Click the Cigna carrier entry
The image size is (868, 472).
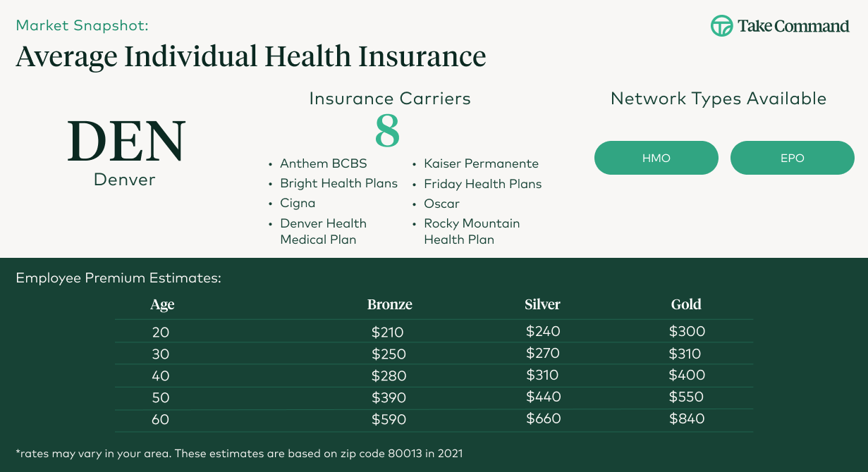(298, 204)
